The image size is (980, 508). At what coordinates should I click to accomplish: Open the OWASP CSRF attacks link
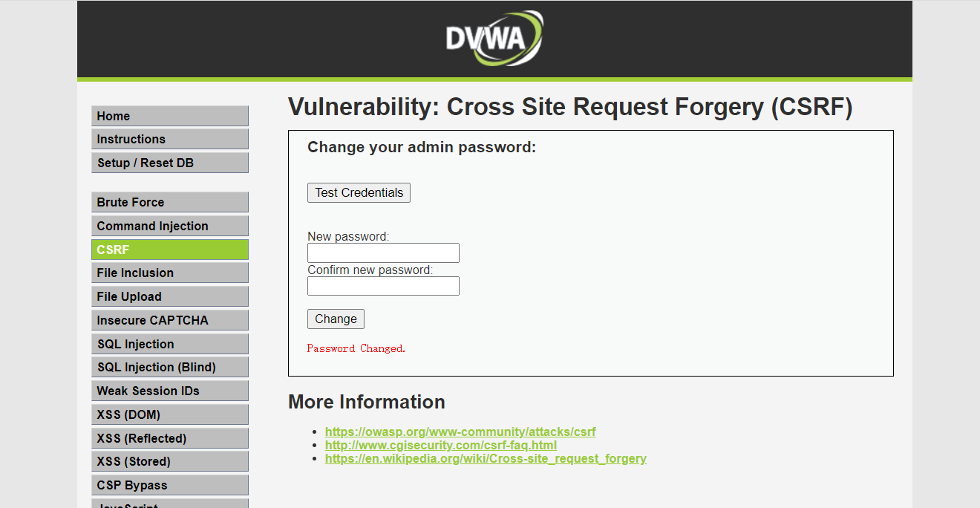[x=460, y=432]
